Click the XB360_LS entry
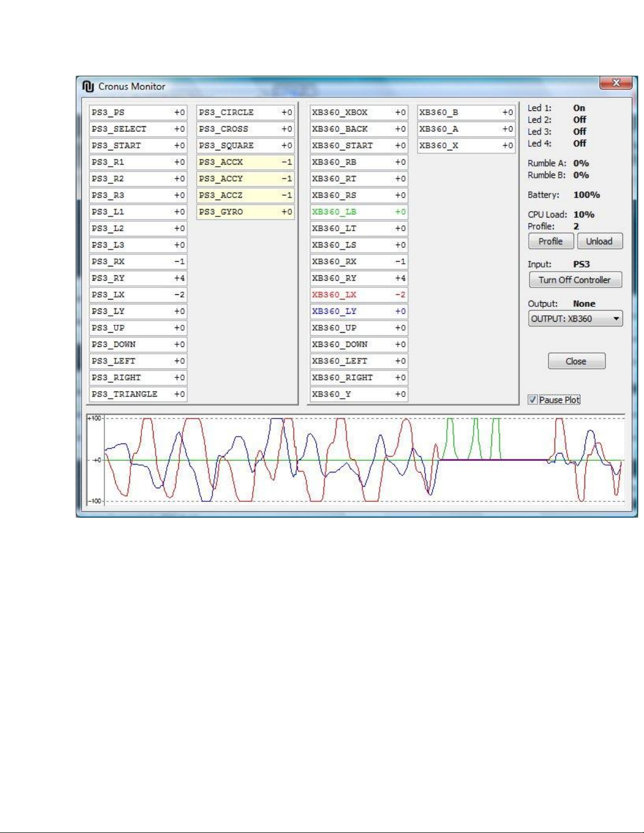Screen dimensions: 644x833 359,245
